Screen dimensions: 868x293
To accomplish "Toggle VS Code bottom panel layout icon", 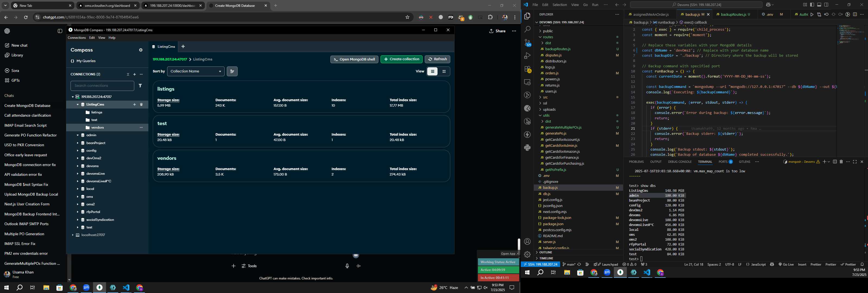I will point(819,5).
